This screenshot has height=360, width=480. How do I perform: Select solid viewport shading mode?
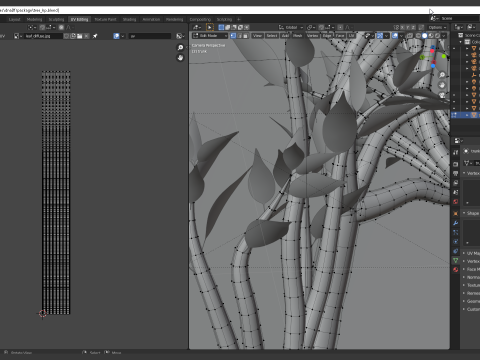pyautogui.click(x=424, y=36)
